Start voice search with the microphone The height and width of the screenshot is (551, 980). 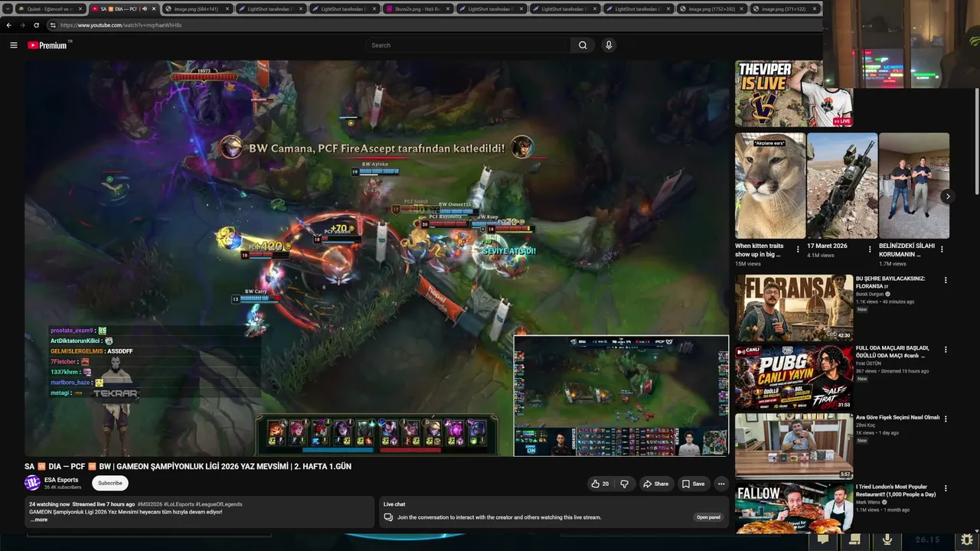[609, 45]
